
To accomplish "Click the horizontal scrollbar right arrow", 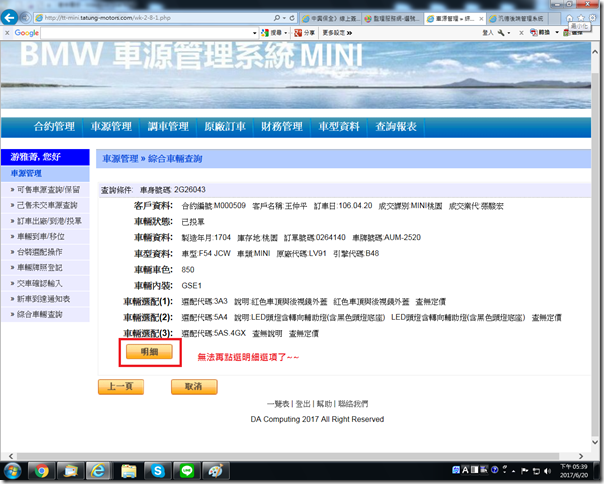I will click(581, 456).
